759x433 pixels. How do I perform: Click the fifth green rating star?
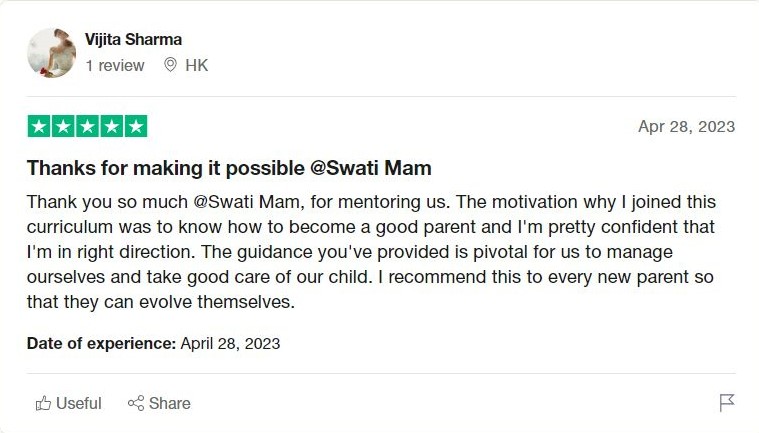(x=136, y=127)
